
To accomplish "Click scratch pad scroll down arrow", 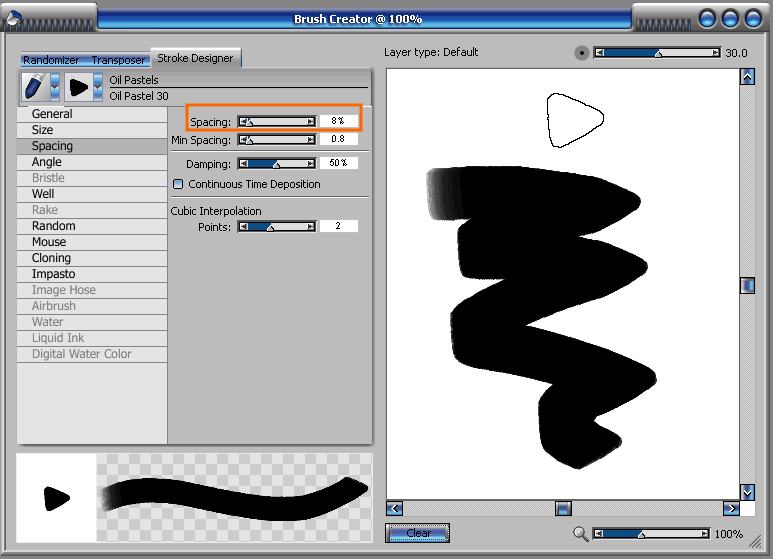I will pos(747,492).
